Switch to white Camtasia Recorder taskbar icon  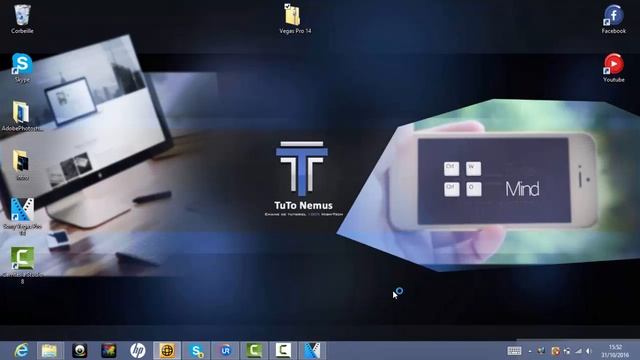click(x=283, y=351)
